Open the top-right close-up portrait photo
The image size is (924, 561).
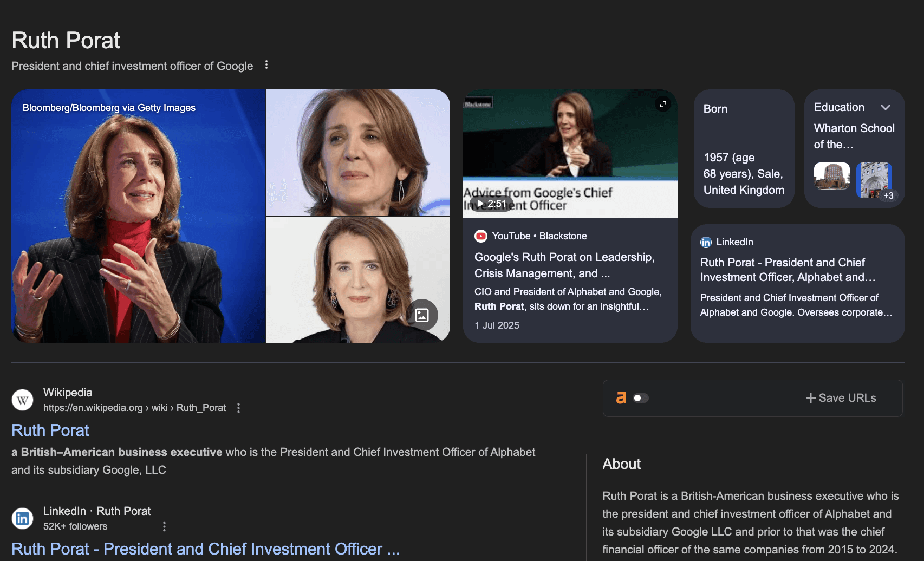358,152
